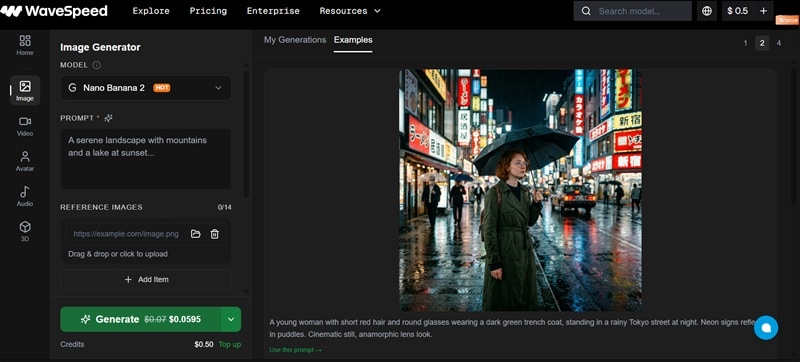Open the Video generator sidebar icon
The height and width of the screenshot is (362, 800).
tap(24, 126)
